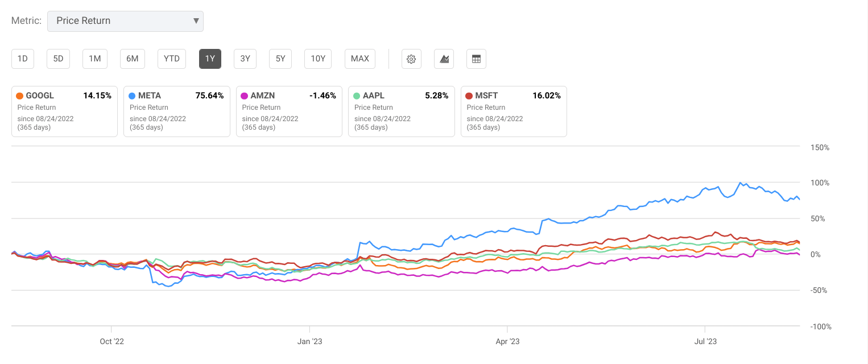The image size is (868, 364).
Task: Click the MSFT legend card
Action: coord(514,111)
